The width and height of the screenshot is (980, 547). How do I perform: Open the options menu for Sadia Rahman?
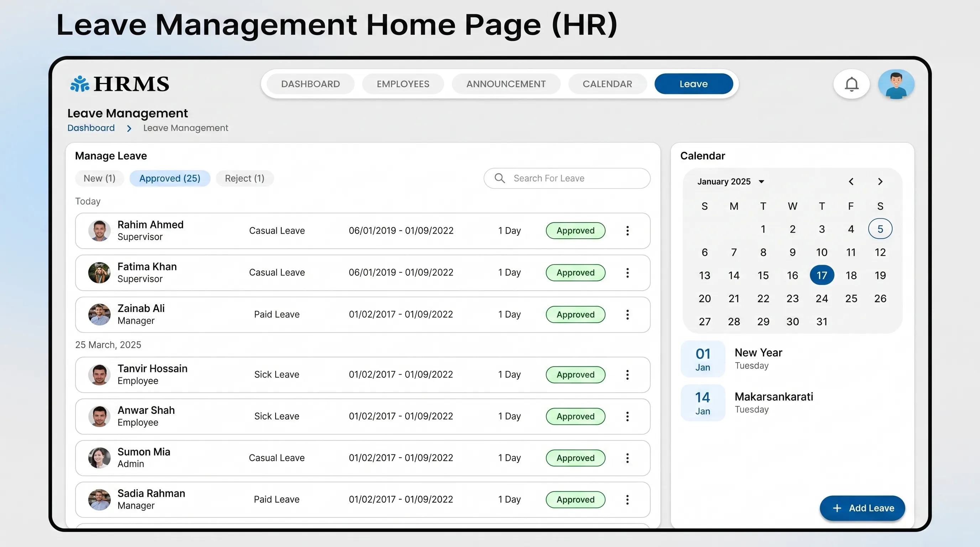[x=627, y=499]
